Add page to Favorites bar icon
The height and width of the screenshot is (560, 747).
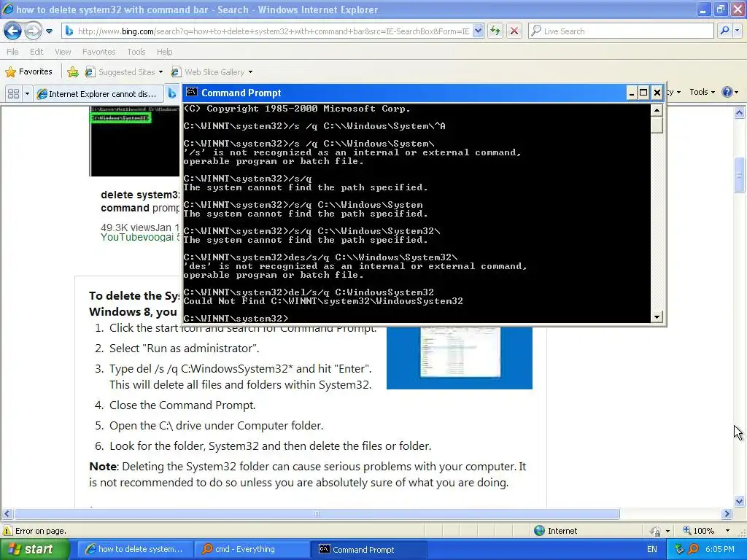pos(73,72)
